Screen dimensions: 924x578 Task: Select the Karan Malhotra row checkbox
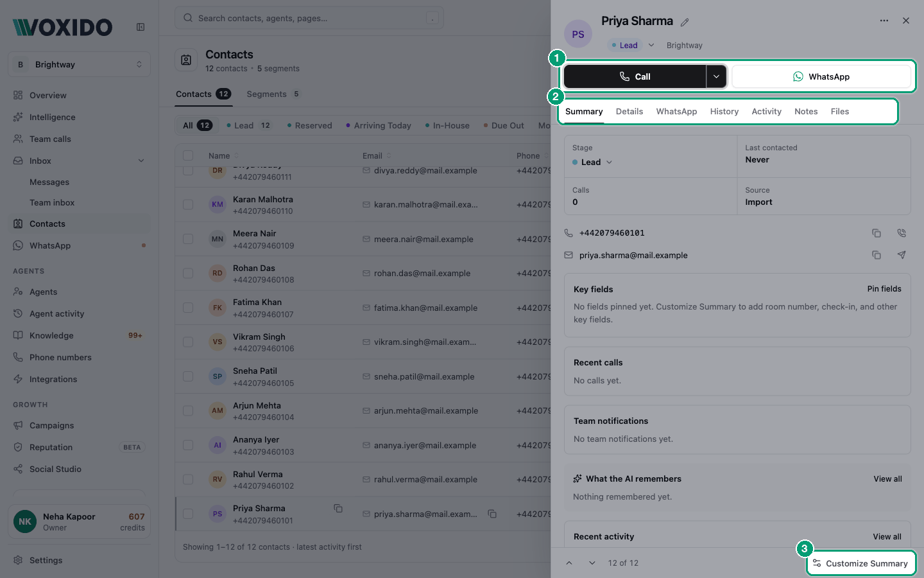click(188, 204)
